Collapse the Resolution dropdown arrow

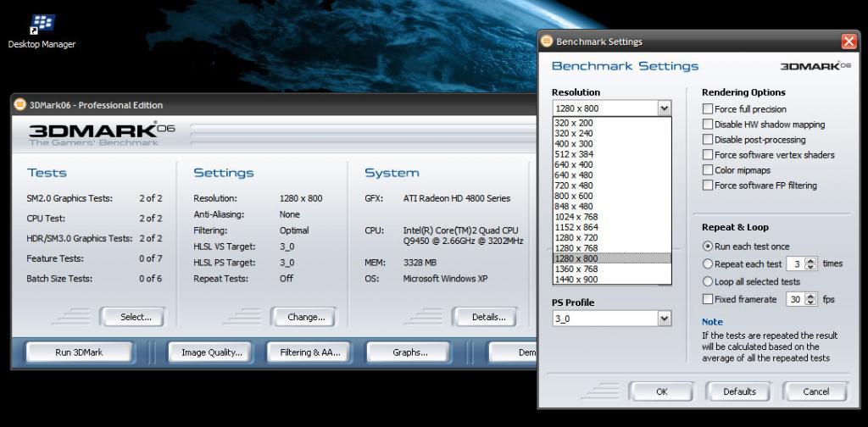tap(665, 108)
